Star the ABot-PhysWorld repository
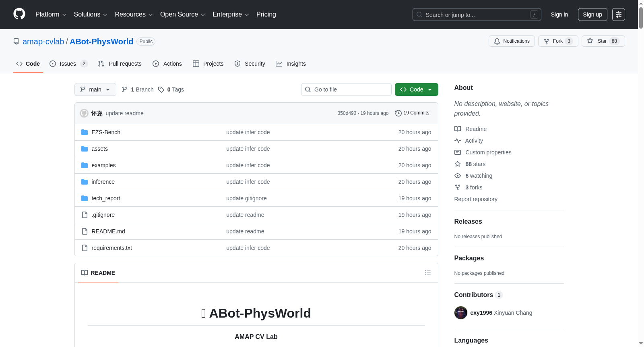Image resolution: width=644 pixels, height=347 pixels. pos(603,41)
